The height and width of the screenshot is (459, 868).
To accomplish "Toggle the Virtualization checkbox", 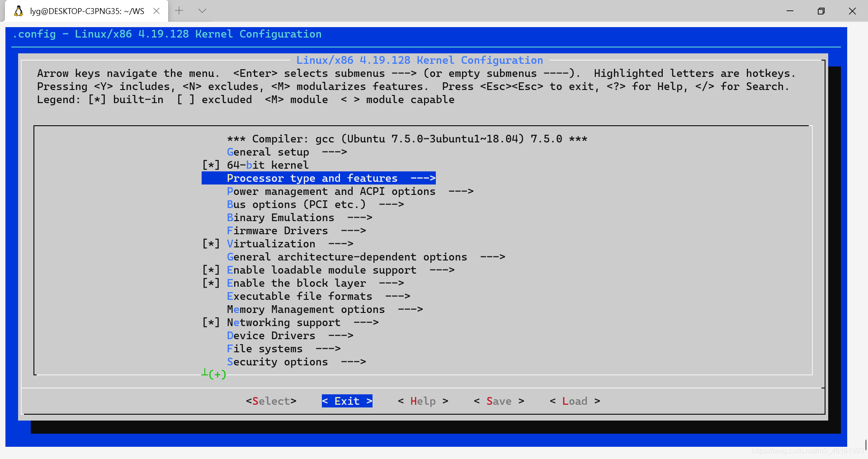I will pos(211,244).
